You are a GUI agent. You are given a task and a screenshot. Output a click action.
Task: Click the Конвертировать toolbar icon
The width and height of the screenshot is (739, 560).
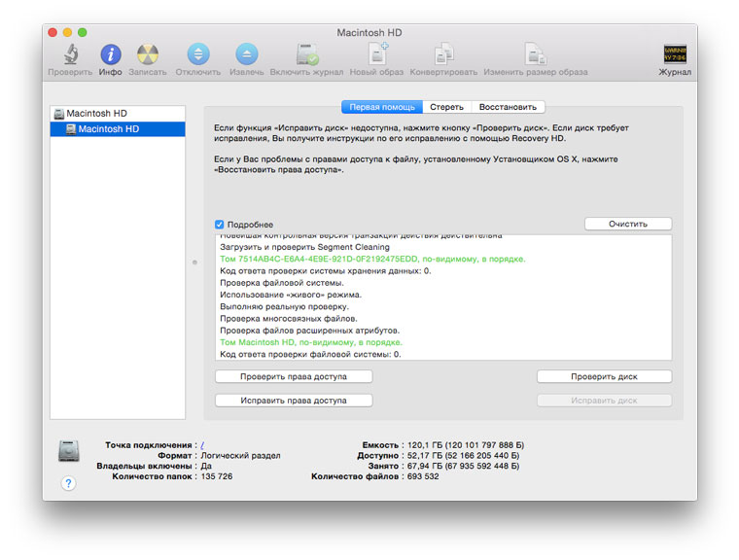443,55
